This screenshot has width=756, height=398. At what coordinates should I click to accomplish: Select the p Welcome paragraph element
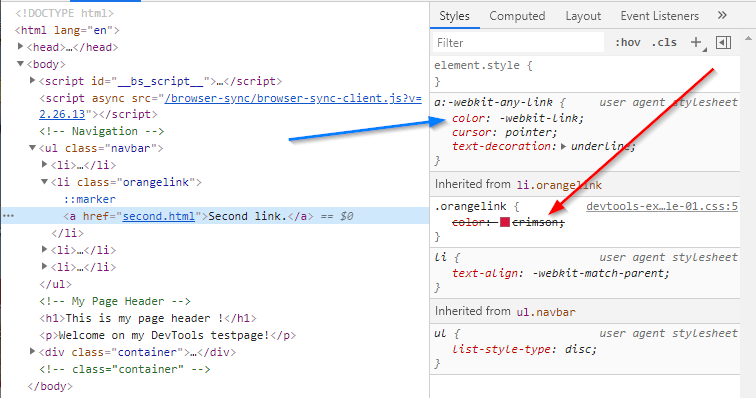tap(167, 335)
